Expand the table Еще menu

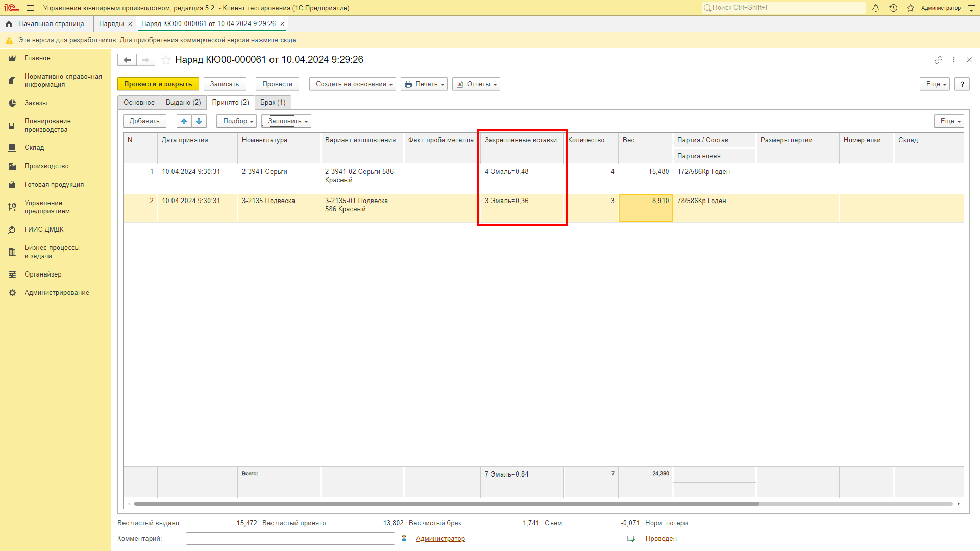click(x=949, y=121)
